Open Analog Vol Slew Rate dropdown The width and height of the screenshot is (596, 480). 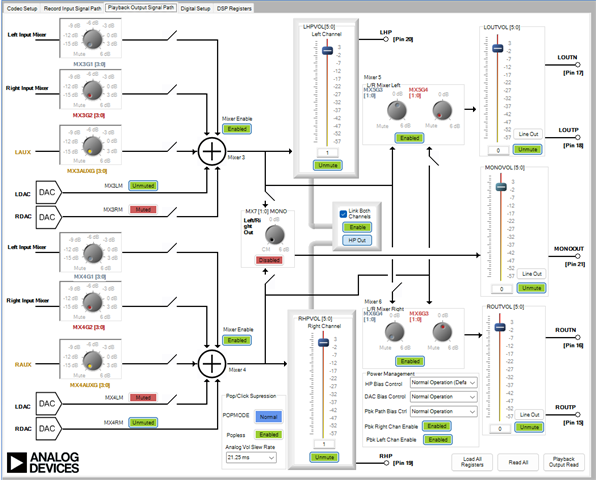(x=251, y=458)
